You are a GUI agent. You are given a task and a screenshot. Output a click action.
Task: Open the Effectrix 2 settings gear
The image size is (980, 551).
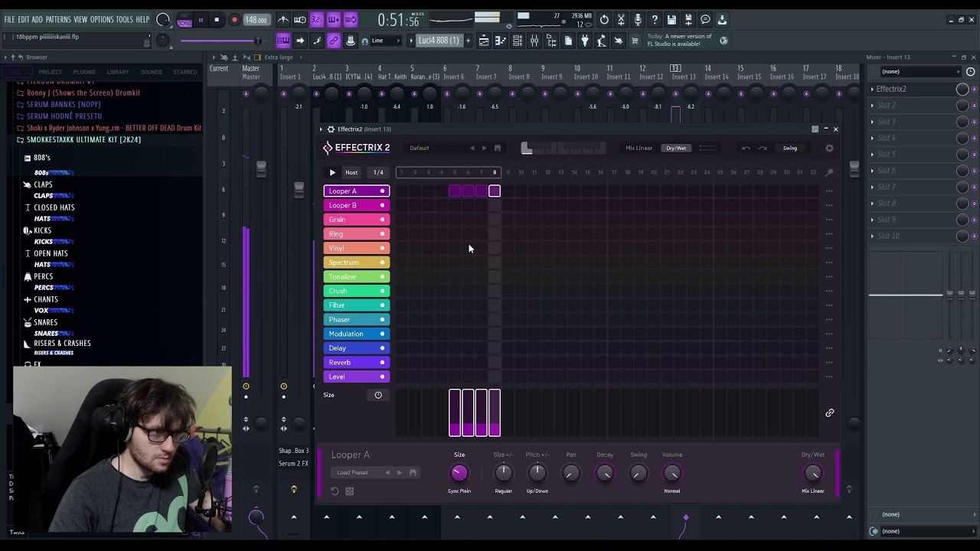829,148
